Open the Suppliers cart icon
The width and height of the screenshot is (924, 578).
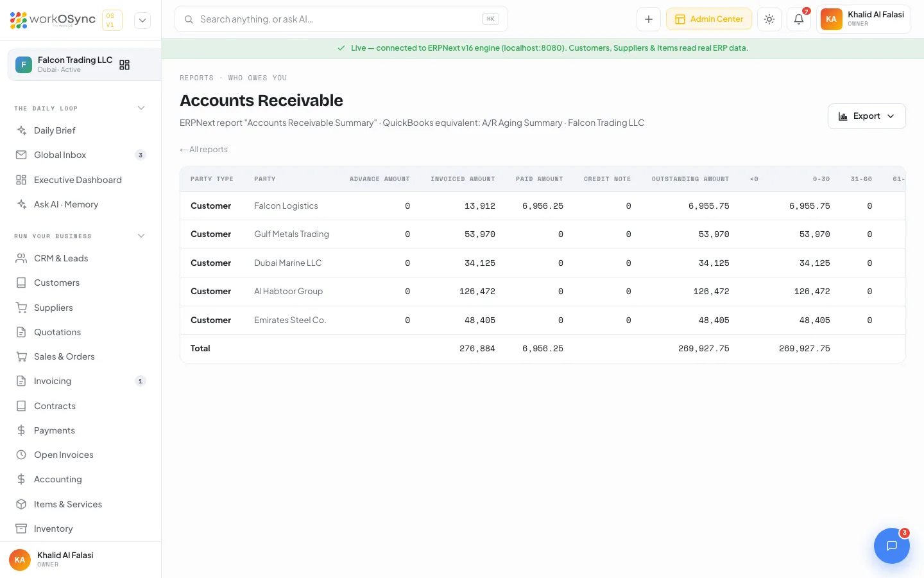coord(21,308)
